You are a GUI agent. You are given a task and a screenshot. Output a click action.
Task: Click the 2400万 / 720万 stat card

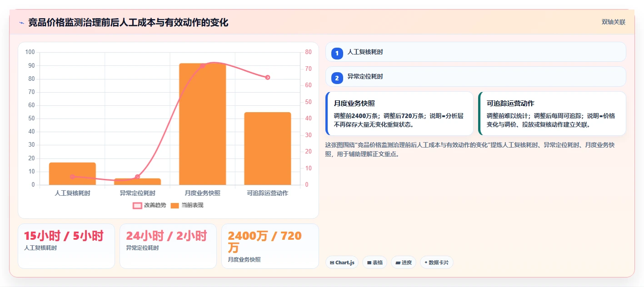(x=270, y=246)
